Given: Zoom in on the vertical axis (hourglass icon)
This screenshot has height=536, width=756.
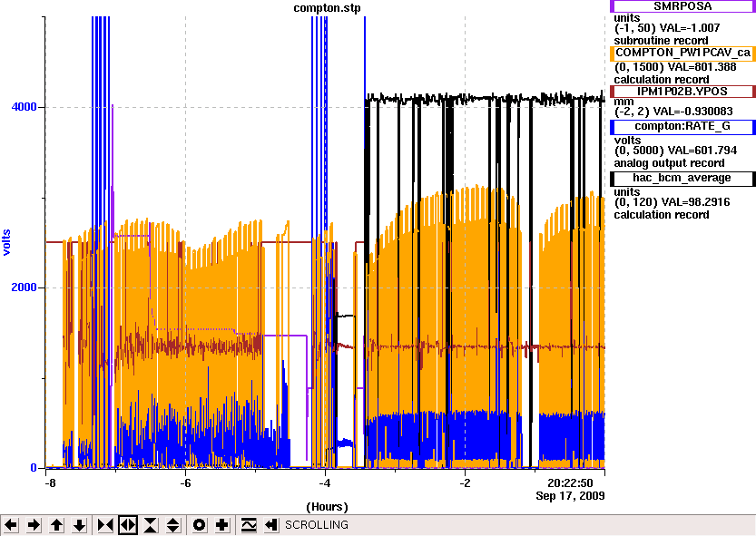Looking at the screenshot, I should tap(151, 525).
